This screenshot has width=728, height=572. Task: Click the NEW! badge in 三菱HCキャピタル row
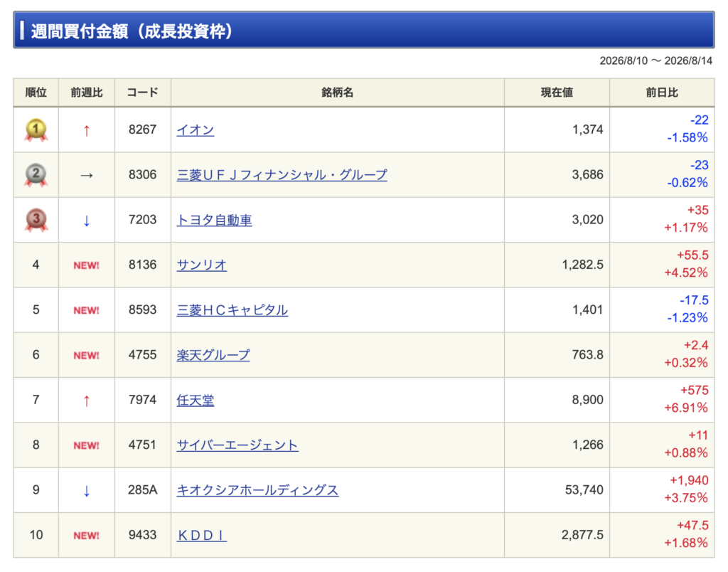pyautogui.click(x=86, y=310)
